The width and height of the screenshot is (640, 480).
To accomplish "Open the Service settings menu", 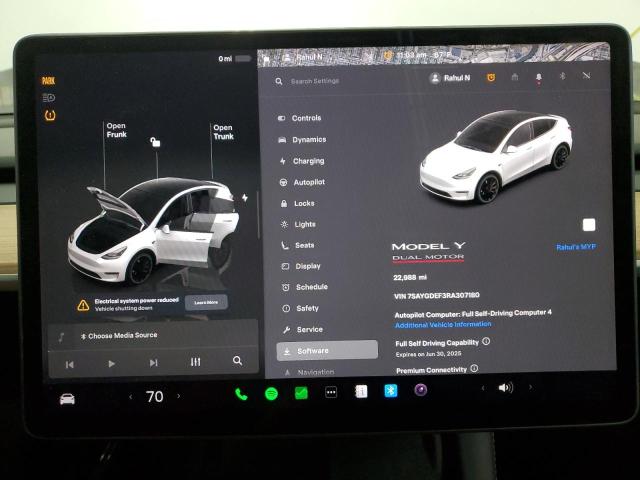I will [x=303, y=330].
